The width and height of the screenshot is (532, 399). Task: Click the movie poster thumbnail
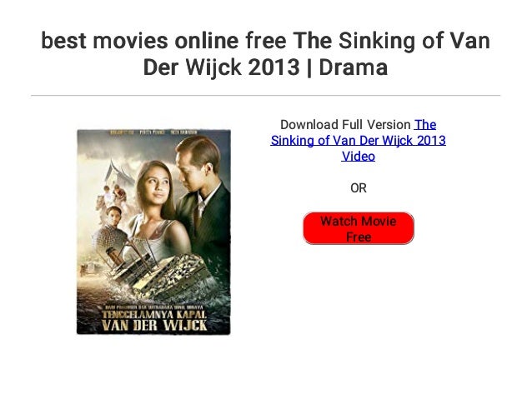[153, 232]
